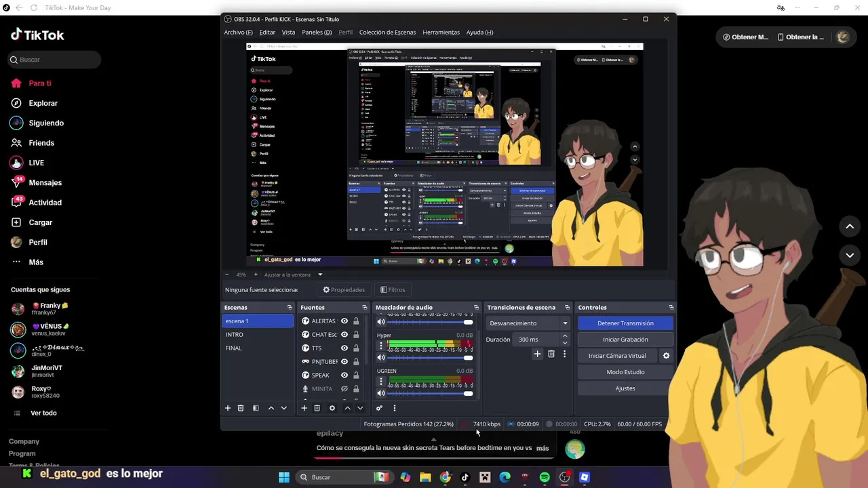This screenshot has height=488, width=868.
Task: Move source down in Fuentes panel
Action: coord(360,408)
